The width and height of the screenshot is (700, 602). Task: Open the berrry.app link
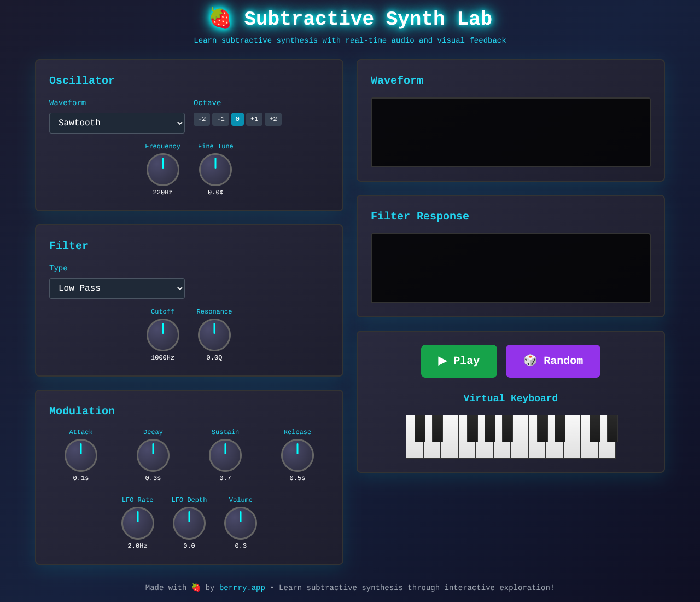point(242,588)
